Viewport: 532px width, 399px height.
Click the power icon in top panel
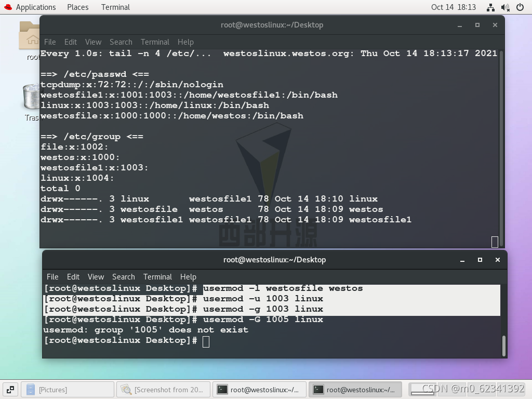tap(520, 7)
